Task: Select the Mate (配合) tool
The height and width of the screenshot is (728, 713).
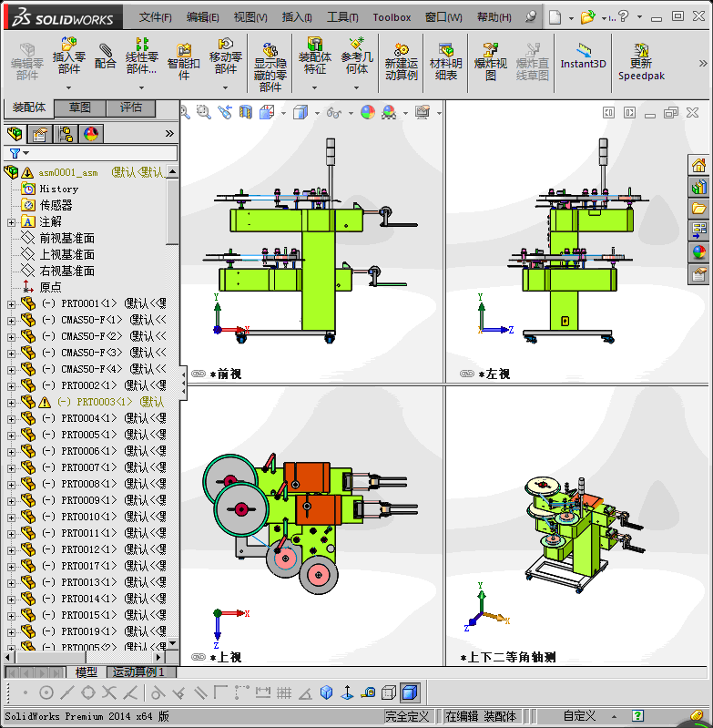Action: [x=105, y=56]
